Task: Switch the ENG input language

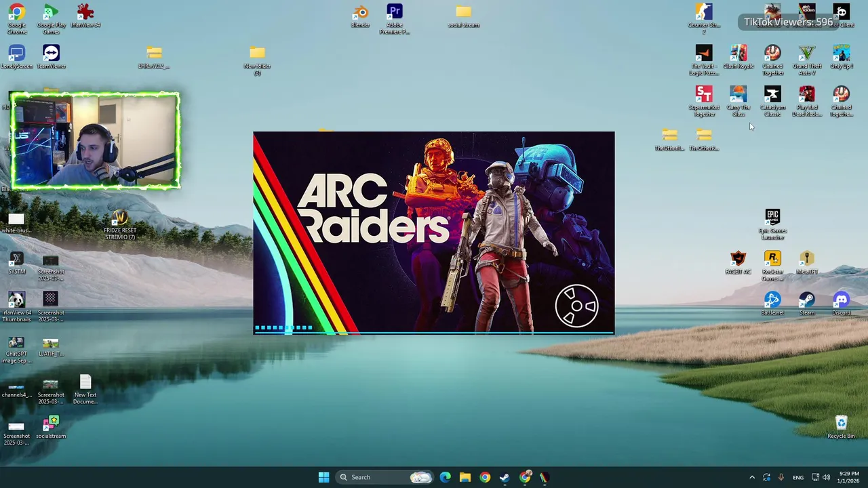Action: (x=798, y=477)
